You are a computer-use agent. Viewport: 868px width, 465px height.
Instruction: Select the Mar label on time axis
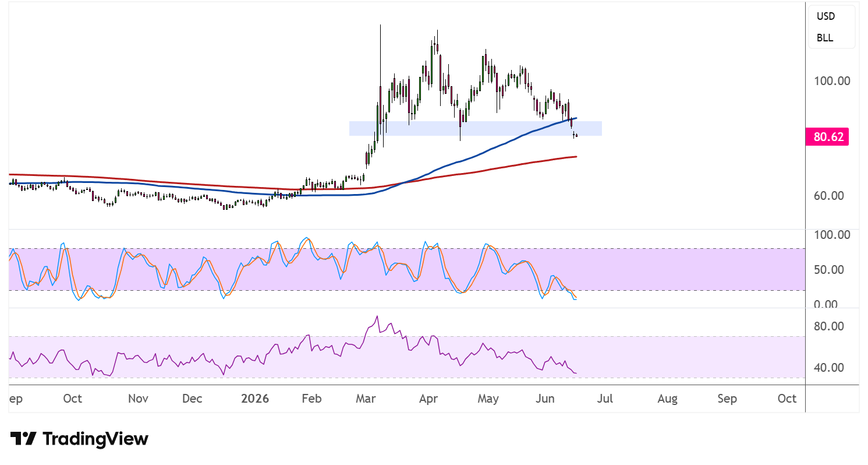point(365,399)
